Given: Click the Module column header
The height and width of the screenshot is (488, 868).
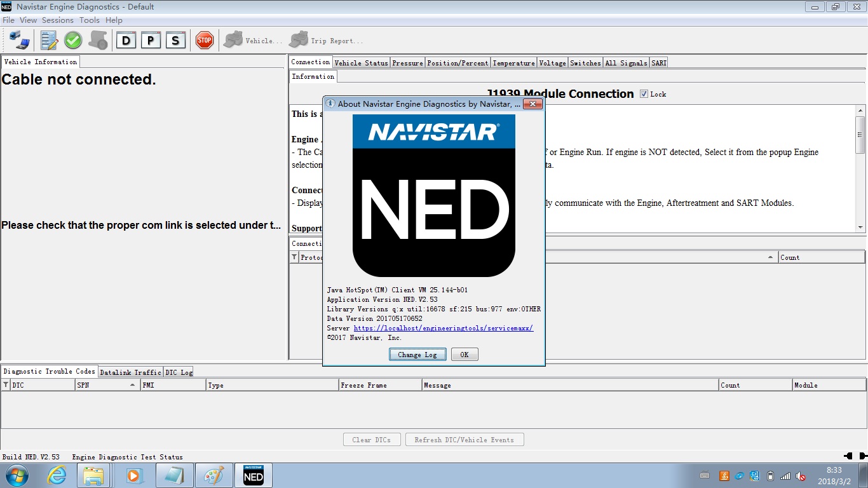Looking at the screenshot, I should [829, 385].
